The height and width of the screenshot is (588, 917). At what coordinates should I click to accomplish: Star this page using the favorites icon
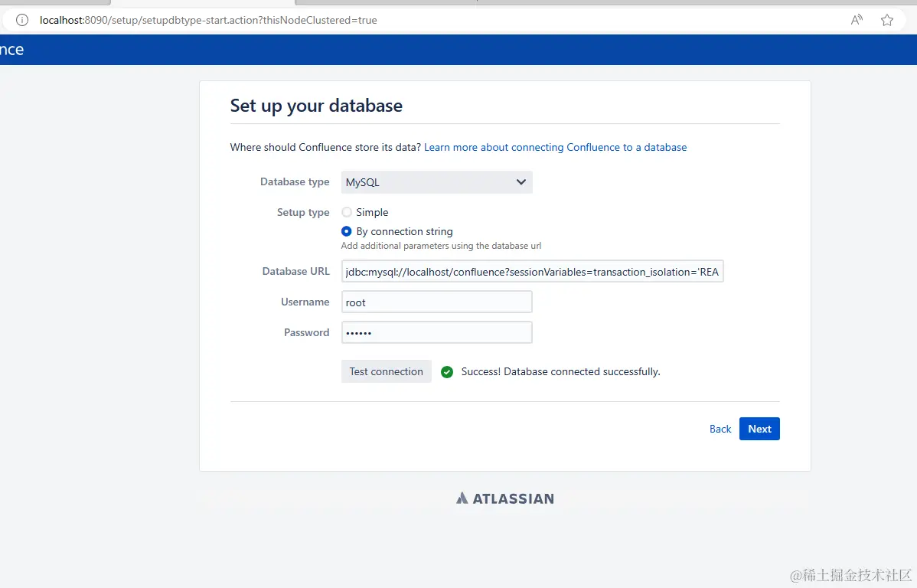tap(886, 20)
